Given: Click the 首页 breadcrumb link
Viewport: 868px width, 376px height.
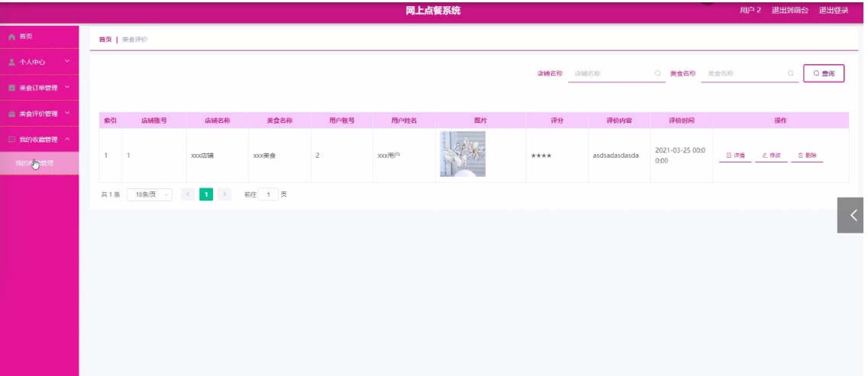Looking at the screenshot, I should (x=105, y=40).
